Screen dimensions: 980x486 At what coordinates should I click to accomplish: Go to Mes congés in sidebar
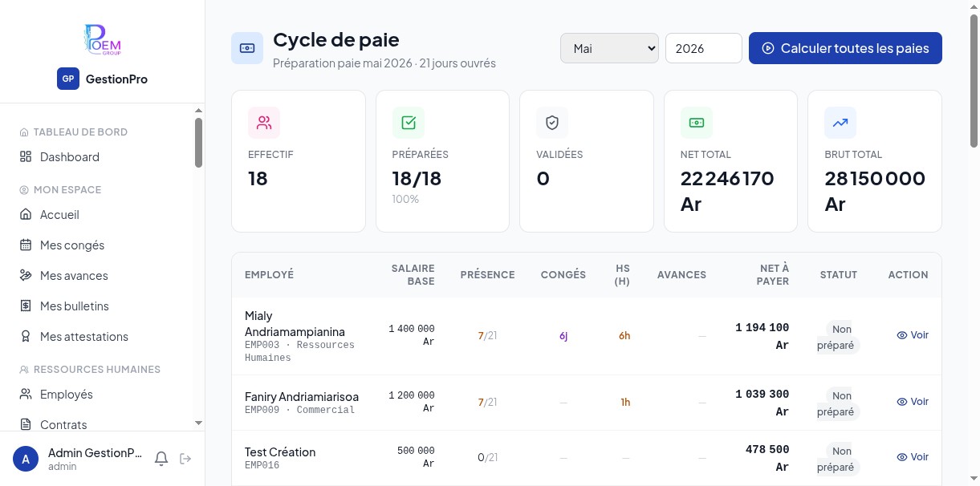(96, 245)
